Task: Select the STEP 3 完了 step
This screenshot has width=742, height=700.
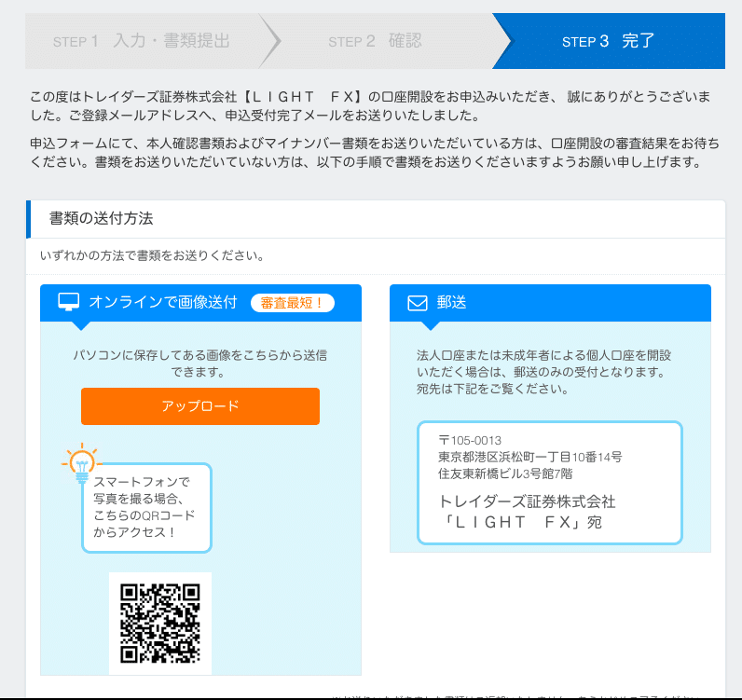Action: [609, 41]
